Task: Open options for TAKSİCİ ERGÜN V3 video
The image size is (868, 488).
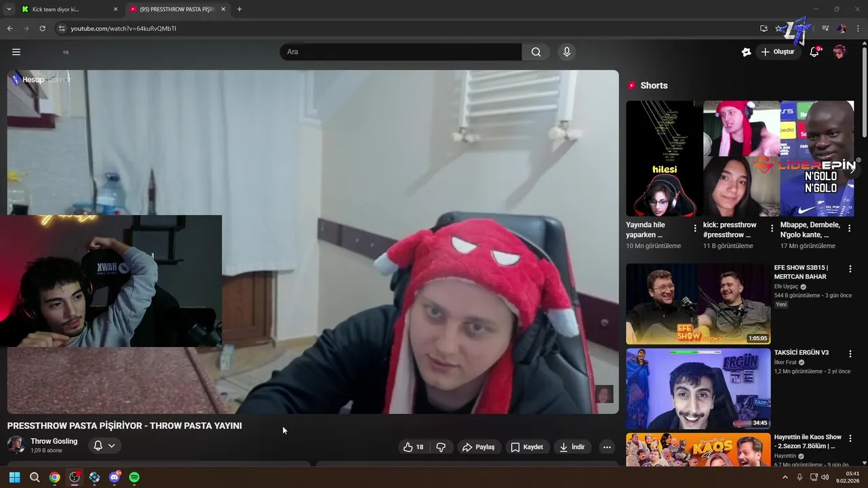Action: pyautogui.click(x=850, y=354)
